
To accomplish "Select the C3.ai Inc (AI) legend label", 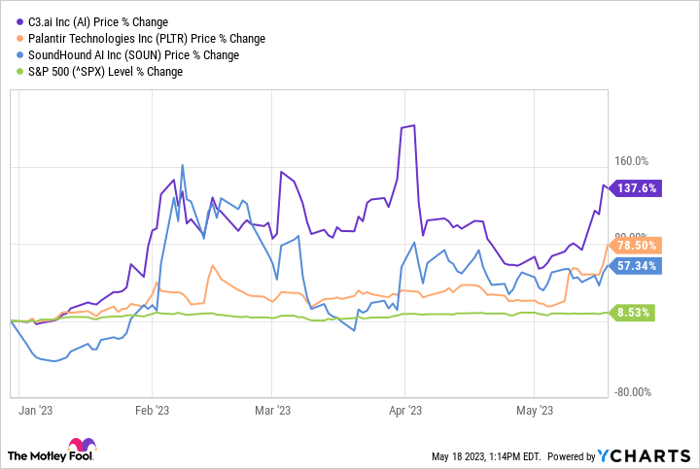I will pyautogui.click(x=95, y=21).
